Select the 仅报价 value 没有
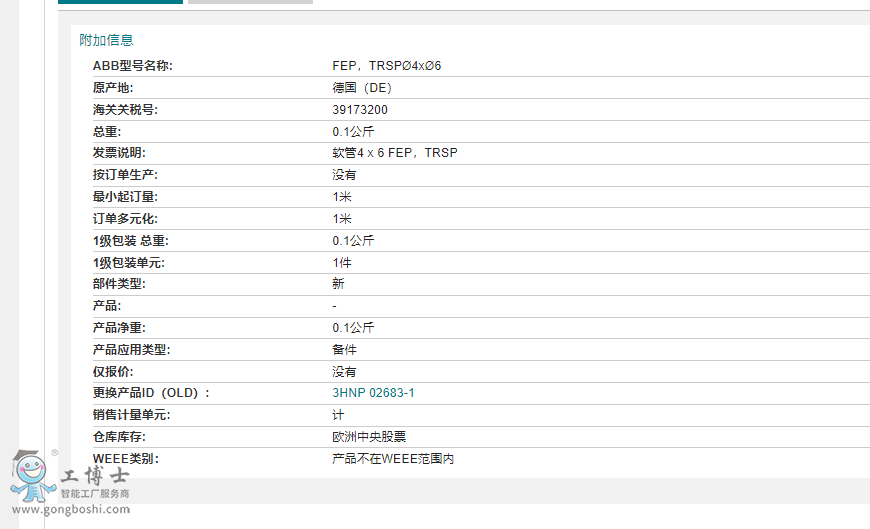This screenshot has height=529, width=870. tap(344, 372)
